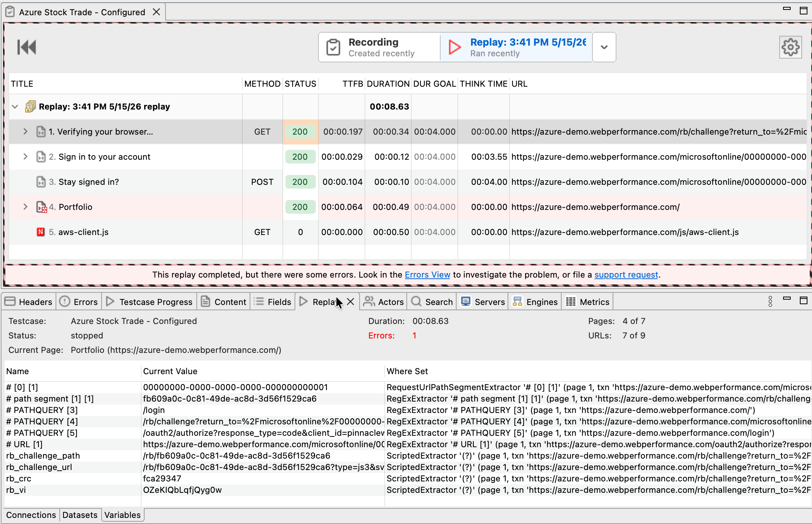Click the value fca29347

pos(162,478)
